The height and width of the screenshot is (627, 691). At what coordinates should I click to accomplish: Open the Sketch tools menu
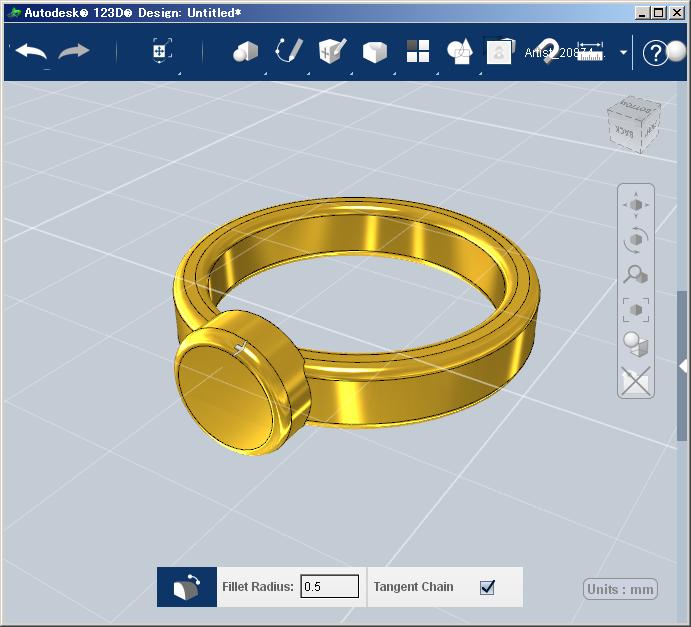tap(290, 51)
